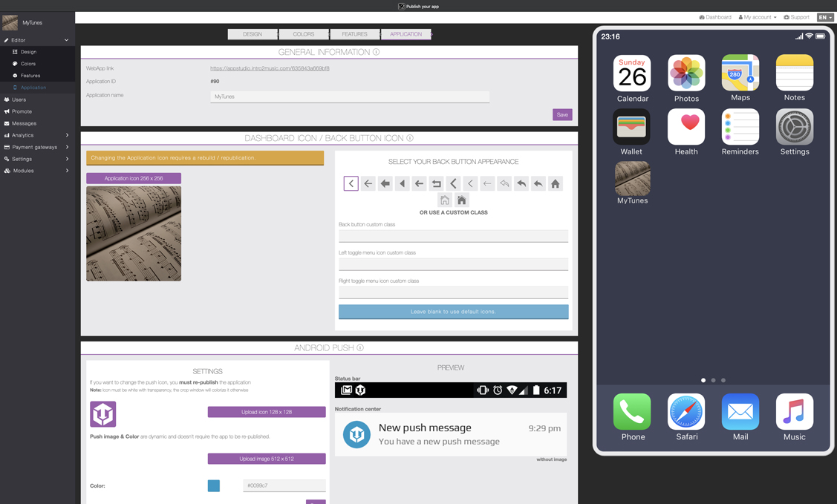
Task: Select the outlined home back button icon
Action: (x=444, y=200)
